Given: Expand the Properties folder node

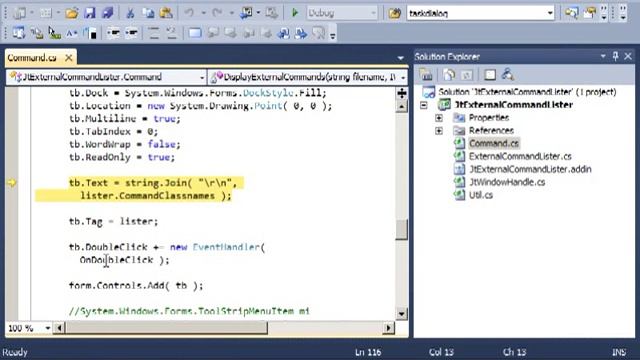Looking at the screenshot, I should coord(439,118).
